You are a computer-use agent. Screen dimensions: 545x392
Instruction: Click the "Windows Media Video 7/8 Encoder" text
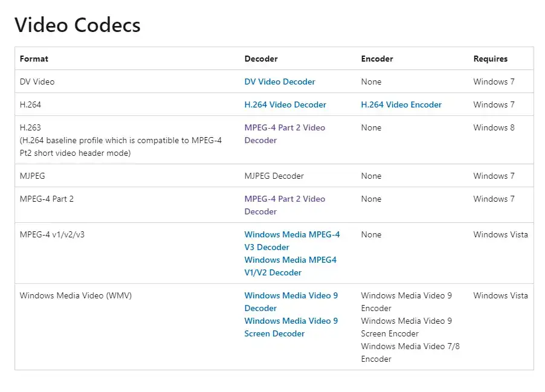[410, 352]
